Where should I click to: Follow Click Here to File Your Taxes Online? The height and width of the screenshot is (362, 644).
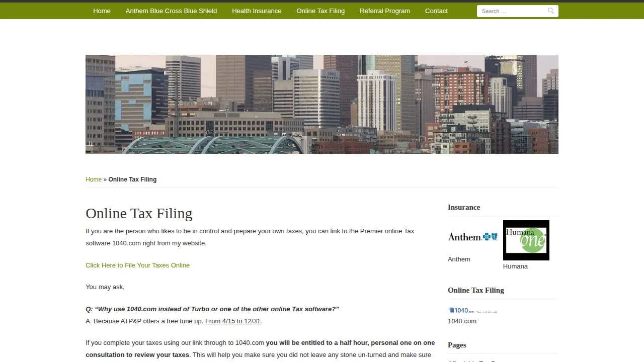click(x=137, y=265)
